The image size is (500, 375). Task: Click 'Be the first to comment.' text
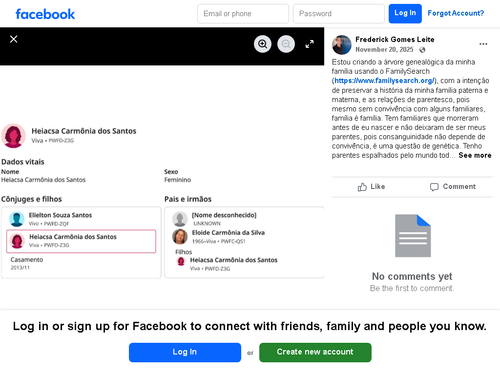point(412,288)
